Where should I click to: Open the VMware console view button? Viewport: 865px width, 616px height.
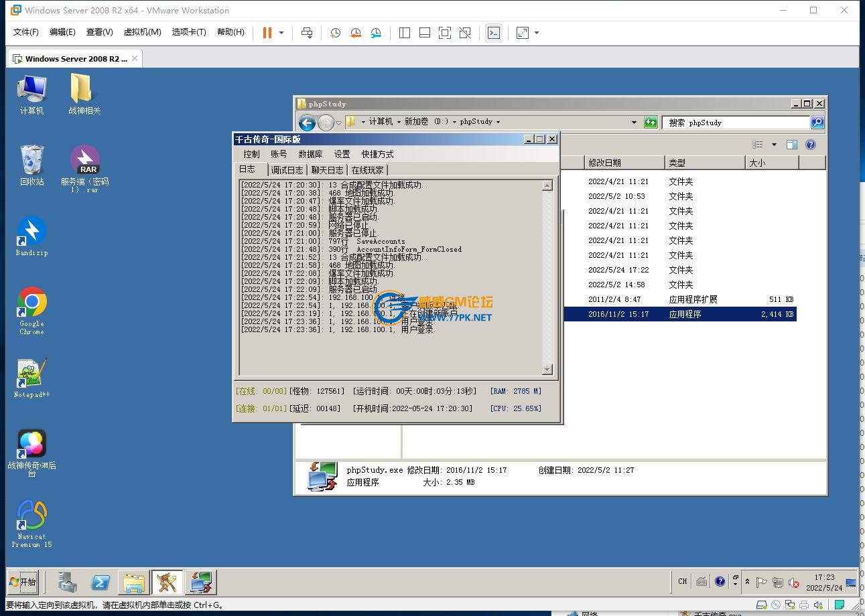tap(494, 33)
